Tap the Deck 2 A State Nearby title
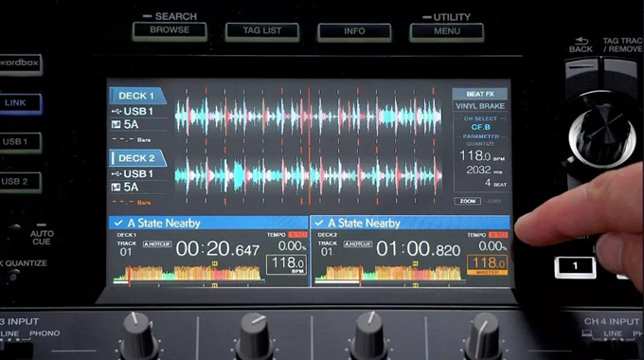644x360 pixels. point(364,224)
